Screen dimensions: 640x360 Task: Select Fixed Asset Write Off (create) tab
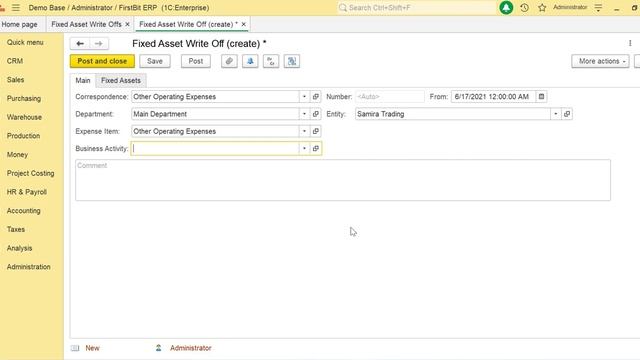tap(188, 24)
